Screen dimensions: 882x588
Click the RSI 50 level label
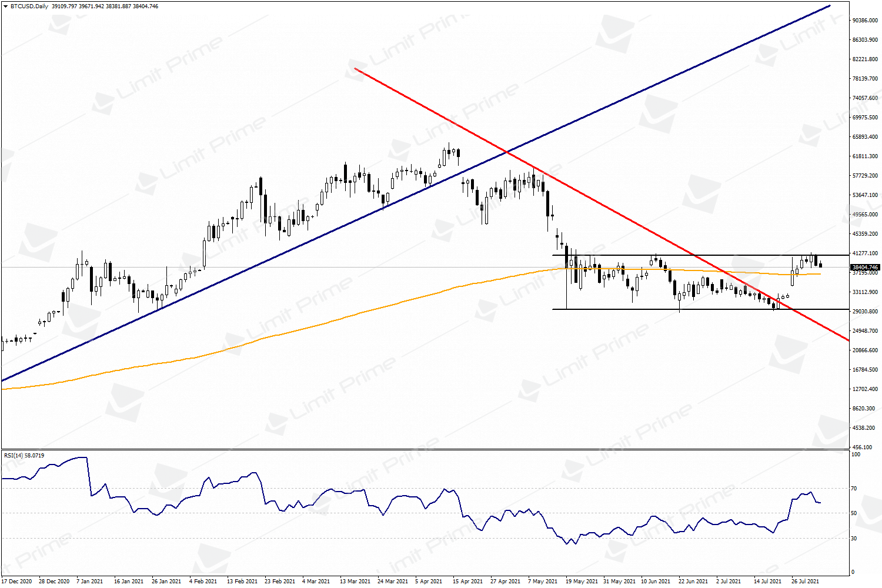point(855,513)
